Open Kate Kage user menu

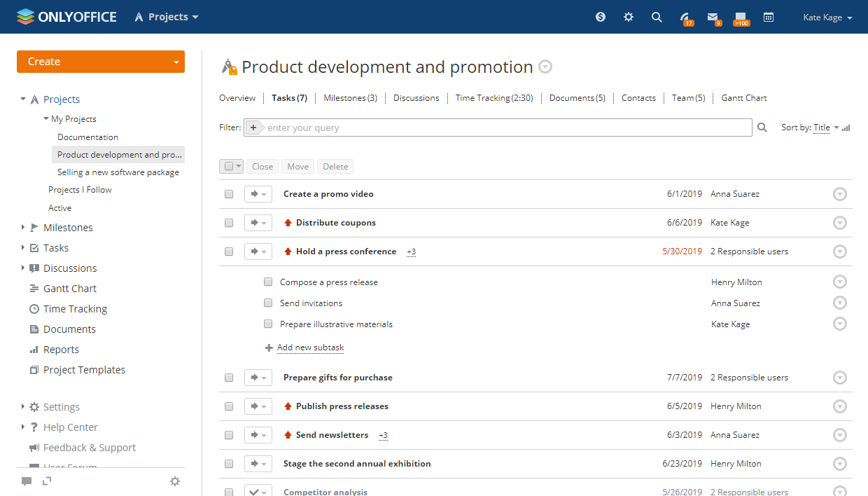827,18
